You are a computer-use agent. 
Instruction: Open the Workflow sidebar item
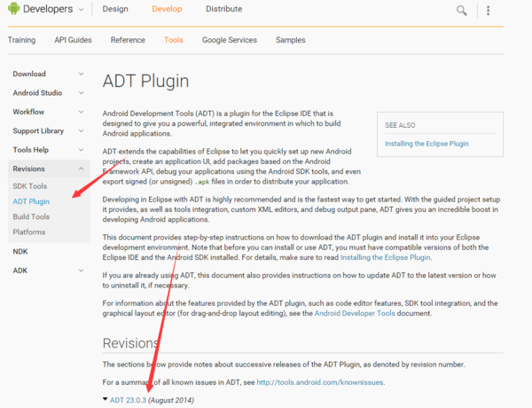pos(28,112)
